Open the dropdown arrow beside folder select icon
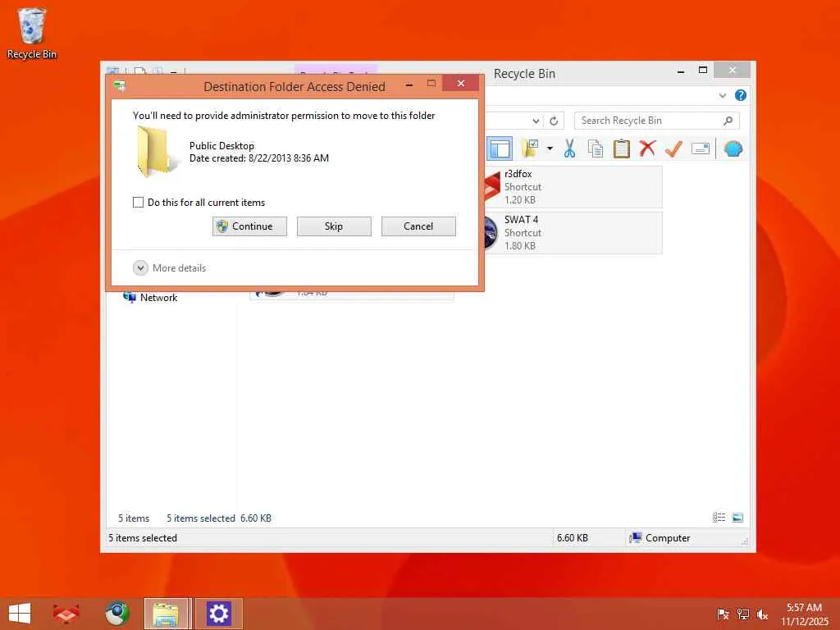840x630 pixels. coord(550,148)
